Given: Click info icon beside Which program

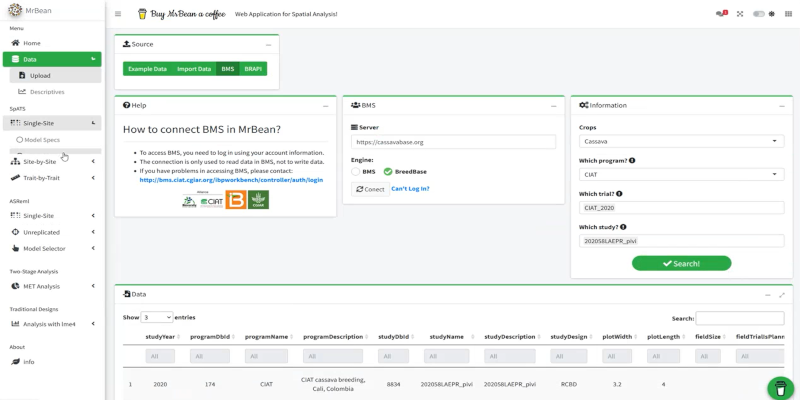Looking at the screenshot, I should 632,161.
